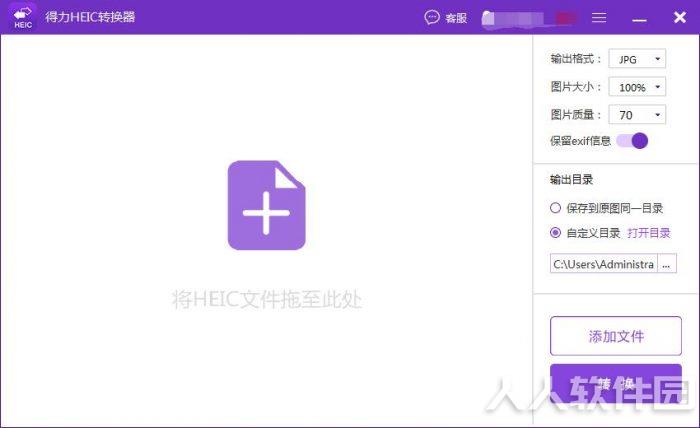This screenshot has width=700, height=428.
Task: Click the output path input field
Action: 604,263
